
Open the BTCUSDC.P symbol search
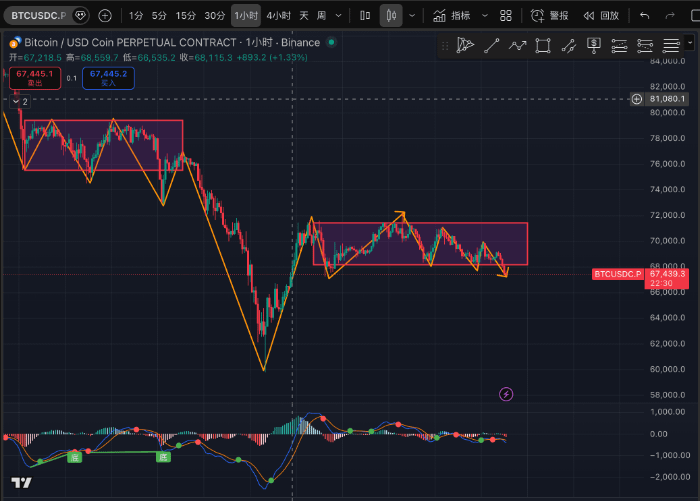[37, 16]
